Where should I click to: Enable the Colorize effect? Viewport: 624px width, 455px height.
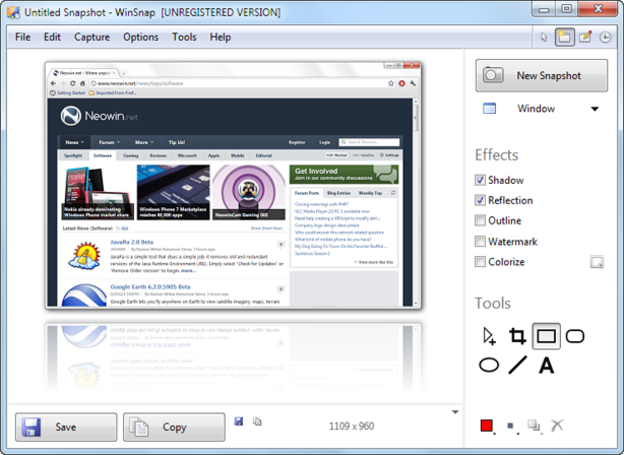click(x=480, y=262)
